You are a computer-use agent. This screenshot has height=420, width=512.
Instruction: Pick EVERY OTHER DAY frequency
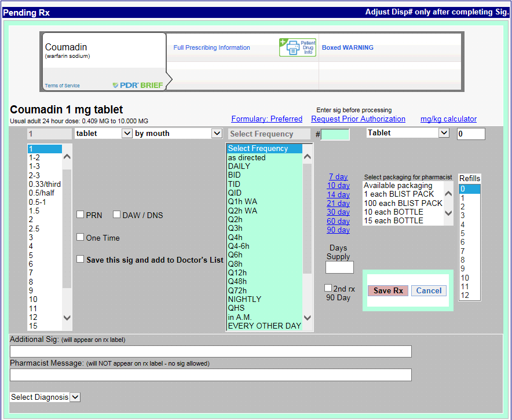coord(265,326)
